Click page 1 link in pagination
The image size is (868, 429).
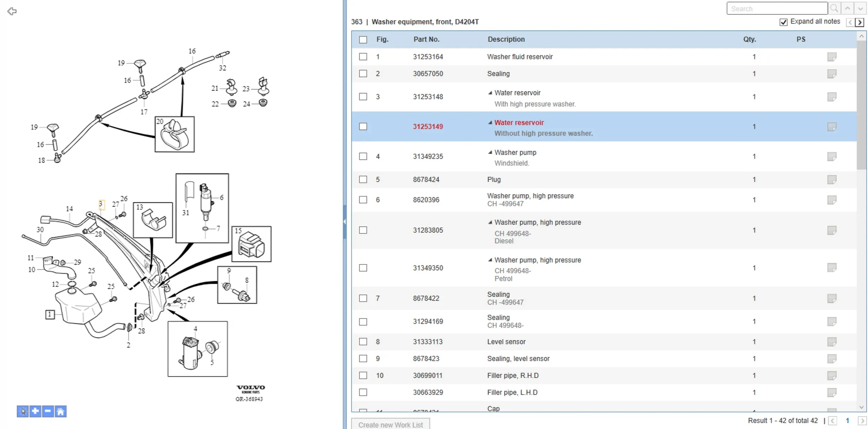point(847,421)
